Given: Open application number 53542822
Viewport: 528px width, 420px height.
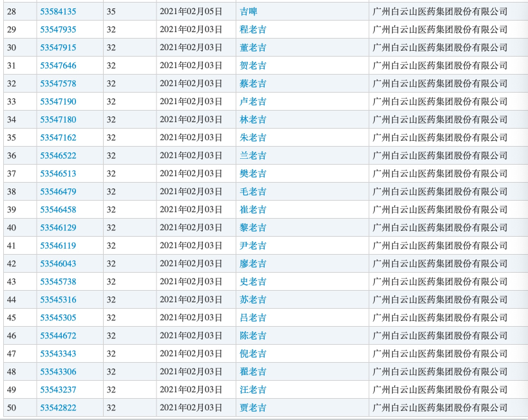Looking at the screenshot, I should pos(58,408).
